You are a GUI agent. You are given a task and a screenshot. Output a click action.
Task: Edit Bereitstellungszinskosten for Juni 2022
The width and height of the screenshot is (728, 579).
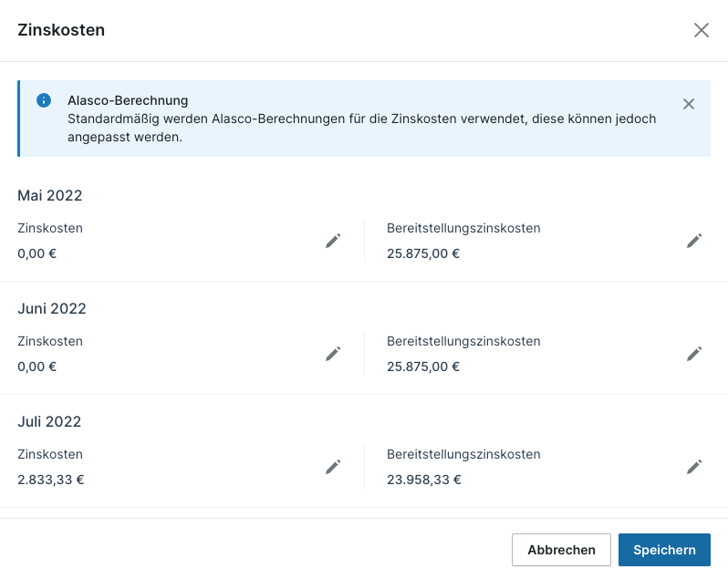pos(694,354)
